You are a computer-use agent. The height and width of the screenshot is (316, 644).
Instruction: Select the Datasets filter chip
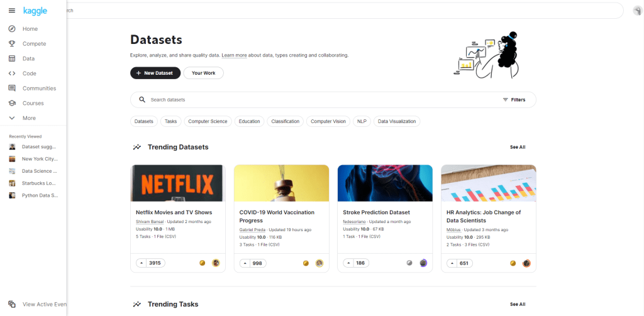144,121
